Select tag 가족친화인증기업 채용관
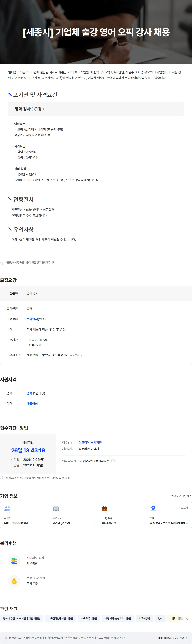 coord(61,618)
